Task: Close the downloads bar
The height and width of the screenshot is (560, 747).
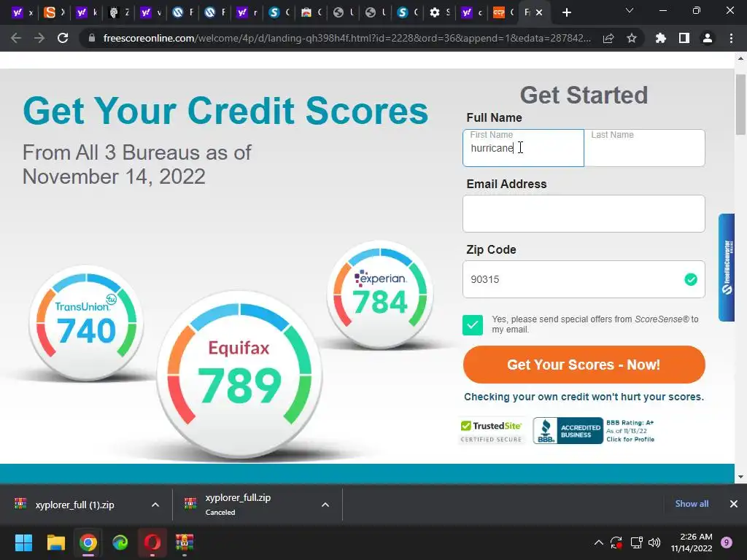Action: 734,504
